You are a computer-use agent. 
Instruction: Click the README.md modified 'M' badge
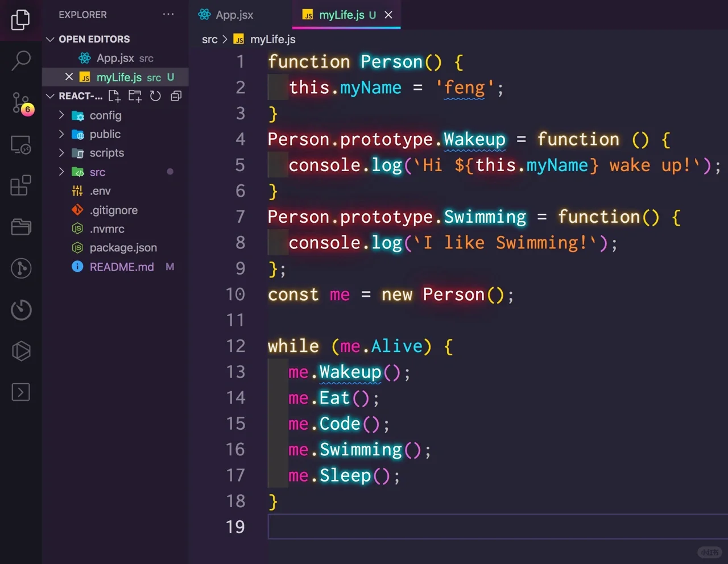click(x=169, y=267)
